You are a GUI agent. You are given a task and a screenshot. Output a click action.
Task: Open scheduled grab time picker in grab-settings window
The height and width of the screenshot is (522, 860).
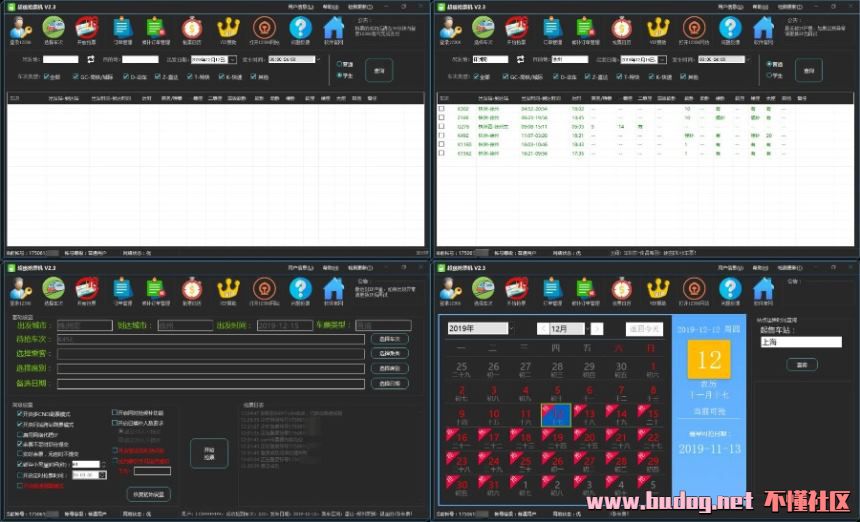[103, 475]
